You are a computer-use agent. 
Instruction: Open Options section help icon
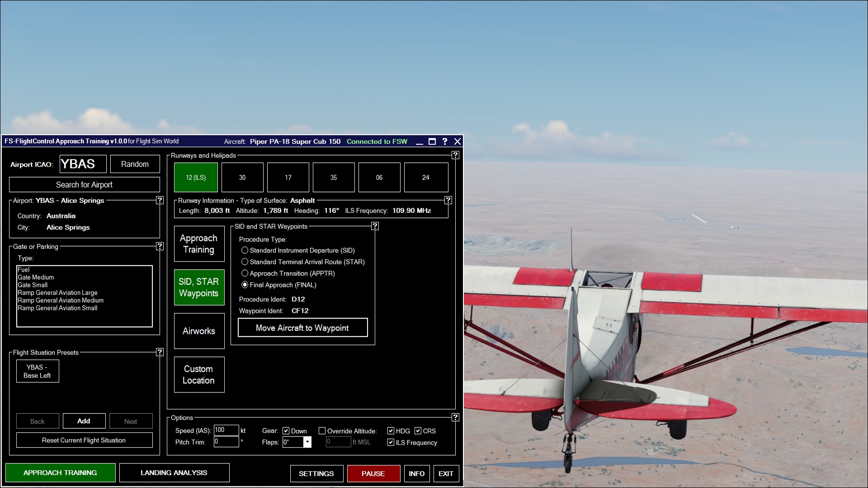[455, 417]
